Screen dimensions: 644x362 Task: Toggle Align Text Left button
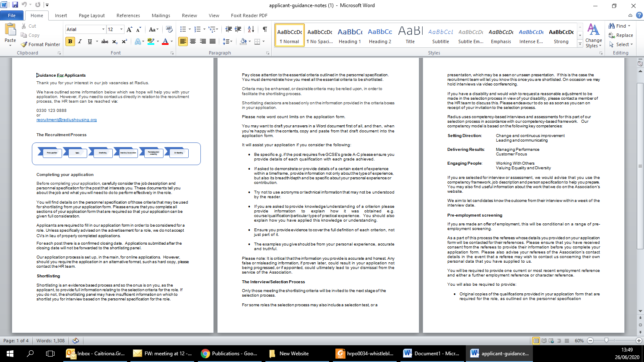click(x=183, y=41)
